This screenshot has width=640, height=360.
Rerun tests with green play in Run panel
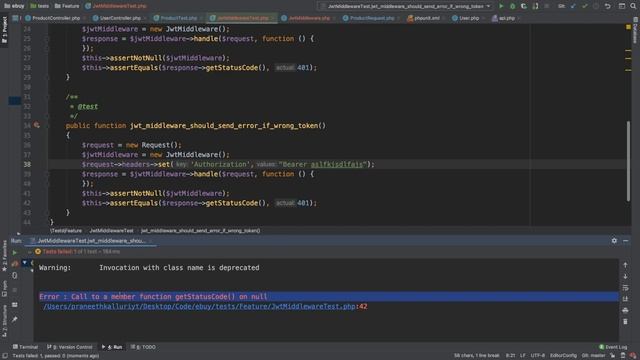coord(15,253)
